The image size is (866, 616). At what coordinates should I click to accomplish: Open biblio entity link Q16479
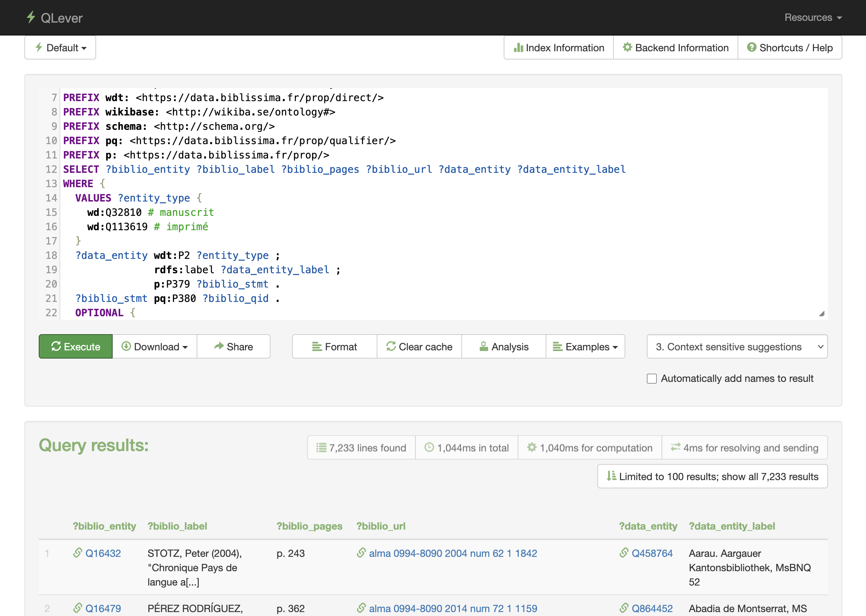tap(103, 608)
